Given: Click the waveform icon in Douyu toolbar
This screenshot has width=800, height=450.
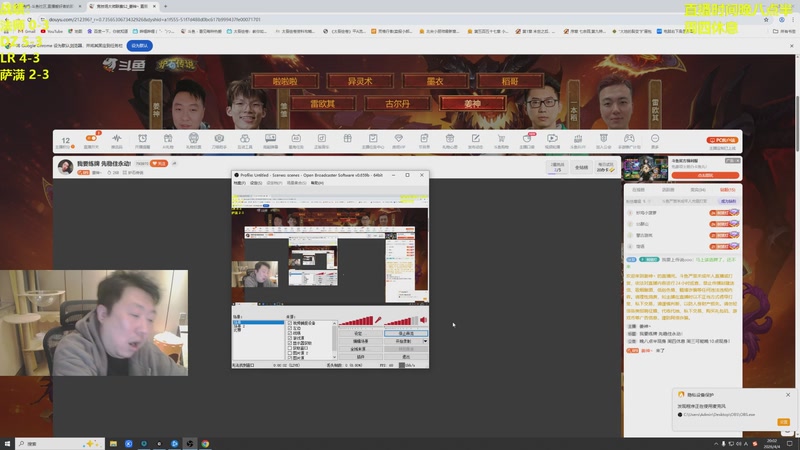Looking at the screenshot, I should (117, 138).
